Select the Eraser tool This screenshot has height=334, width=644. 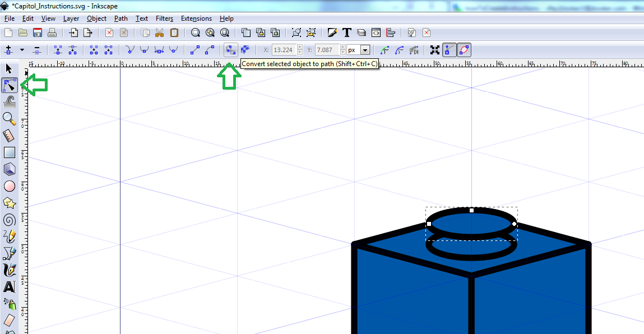click(10, 320)
